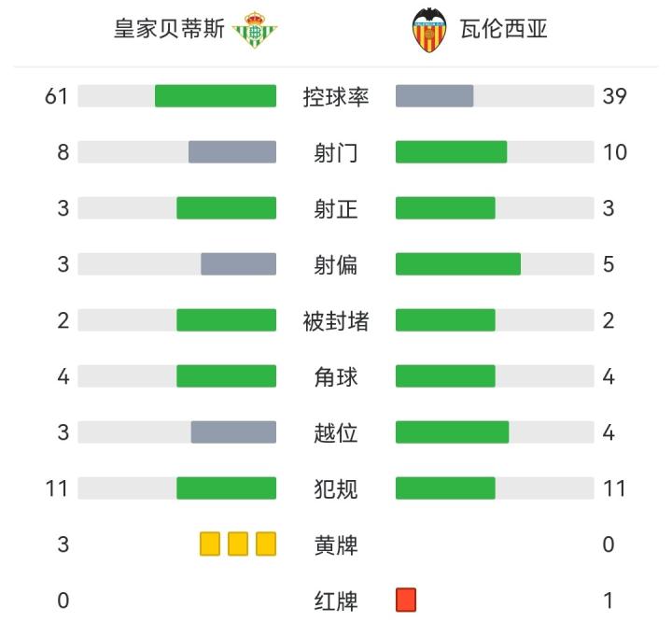Click the middle yellow card icon
Screen dimensions: 672x622
(238, 544)
